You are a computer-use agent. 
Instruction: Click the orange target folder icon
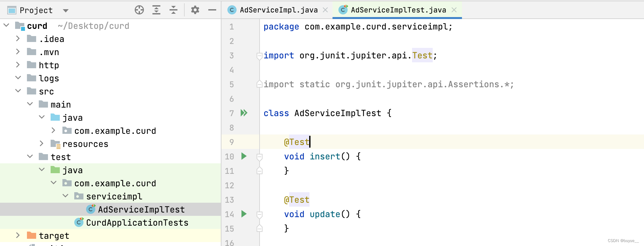[32, 235]
